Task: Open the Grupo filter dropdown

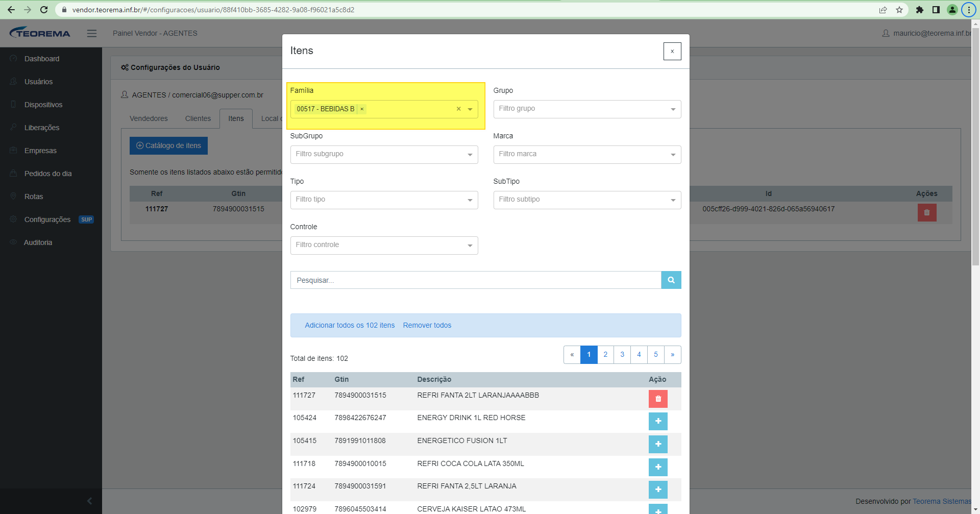Action: pos(587,109)
